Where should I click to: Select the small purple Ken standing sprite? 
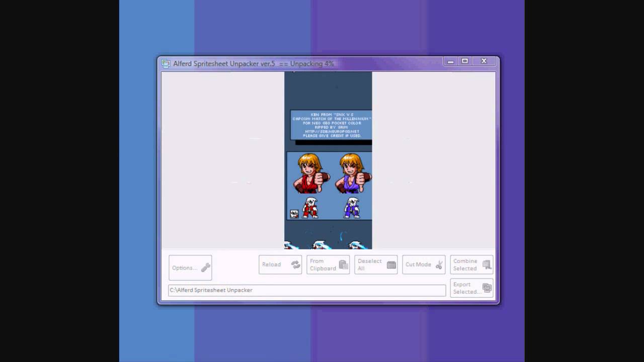(352, 207)
